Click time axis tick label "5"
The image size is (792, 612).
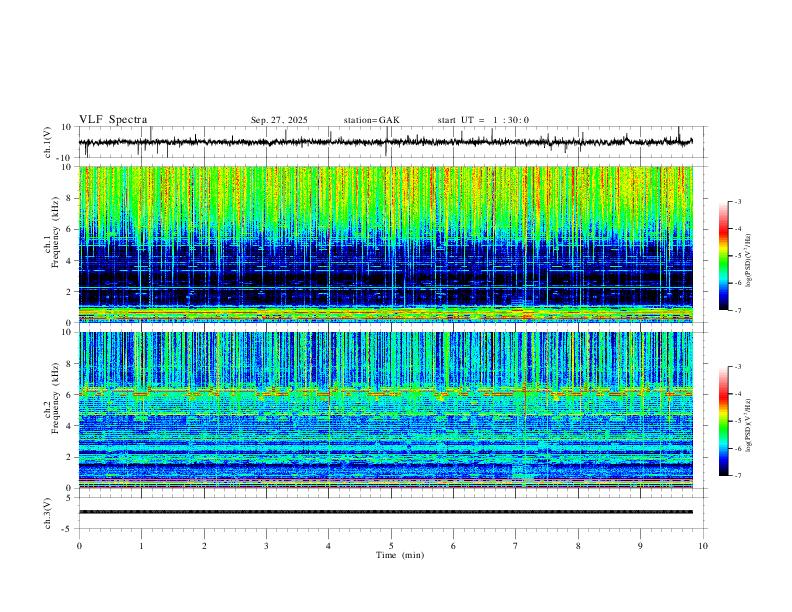click(x=391, y=546)
